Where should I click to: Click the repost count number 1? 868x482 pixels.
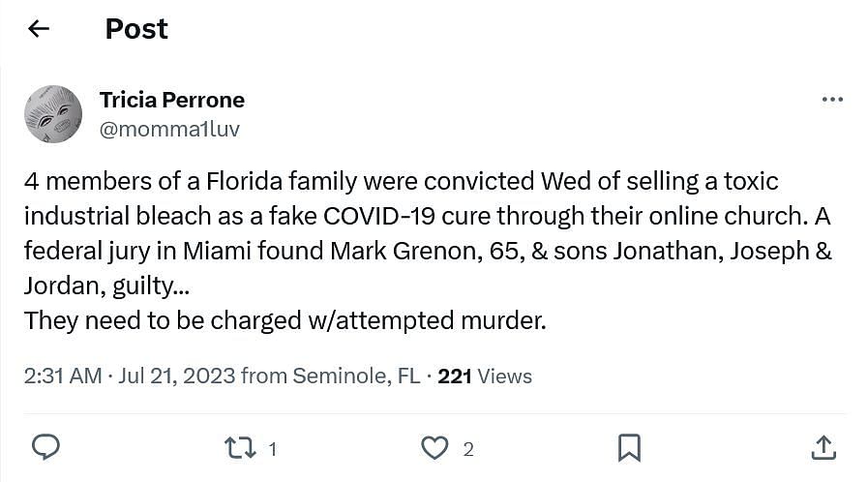pos(273,449)
